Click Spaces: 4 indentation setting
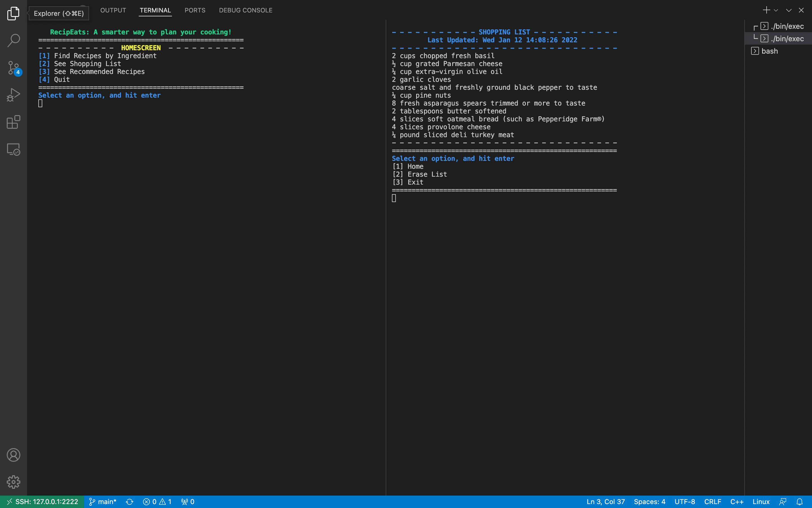 point(649,502)
